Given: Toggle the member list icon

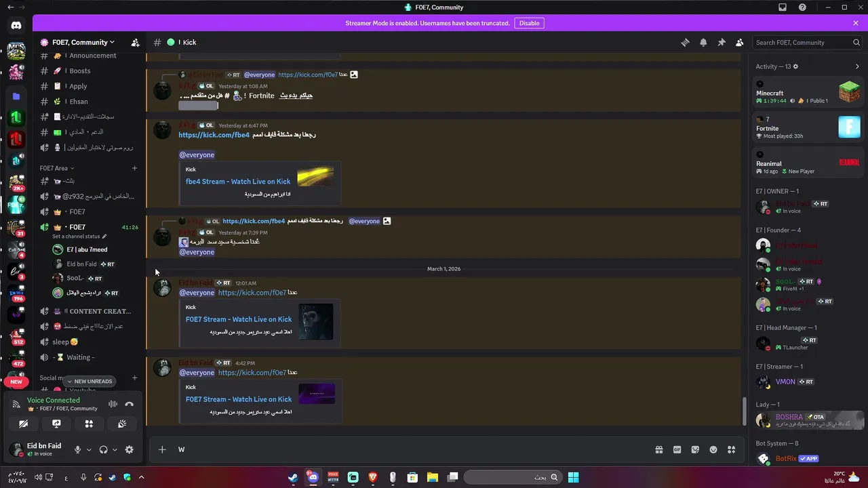Looking at the screenshot, I should (x=740, y=42).
